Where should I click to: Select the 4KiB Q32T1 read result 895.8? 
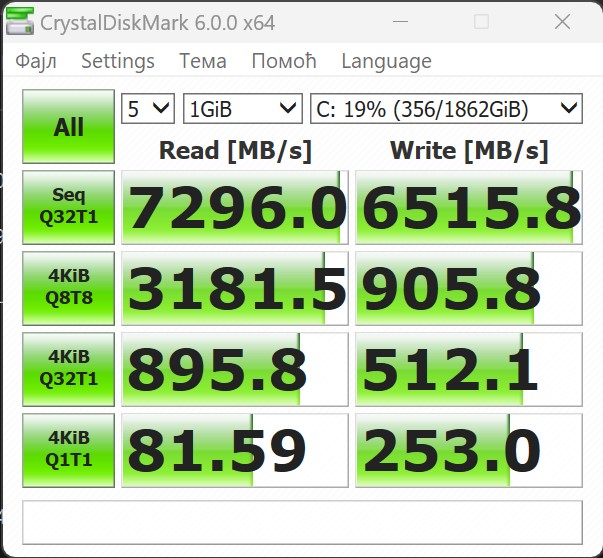tap(235, 369)
